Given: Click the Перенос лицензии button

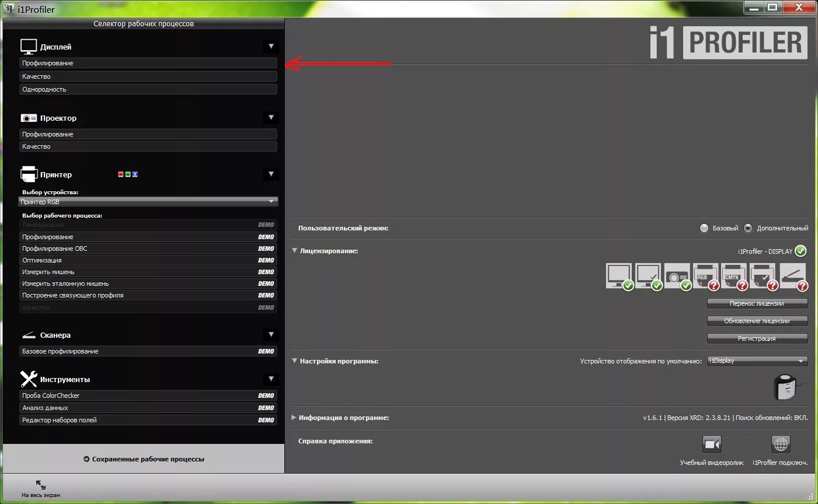Looking at the screenshot, I should click(757, 303).
